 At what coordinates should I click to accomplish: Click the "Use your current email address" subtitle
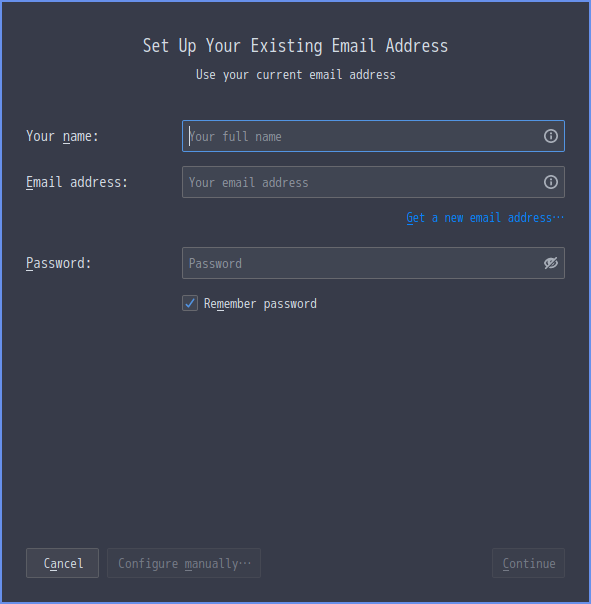[296, 75]
